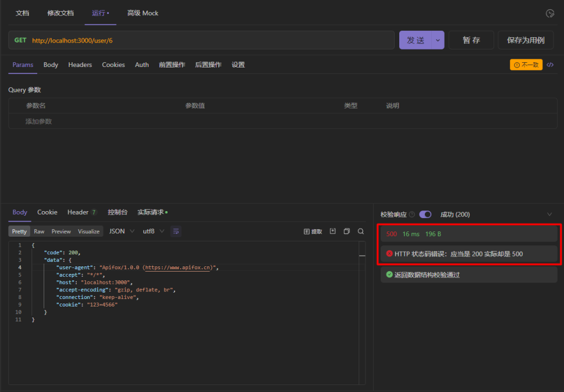Click the 参数名 column header

36,106
